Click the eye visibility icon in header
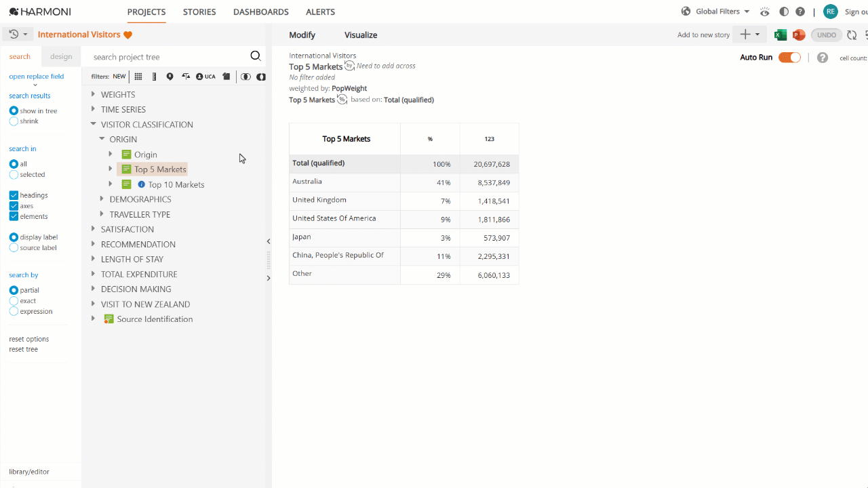 pyautogui.click(x=765, y=12)
